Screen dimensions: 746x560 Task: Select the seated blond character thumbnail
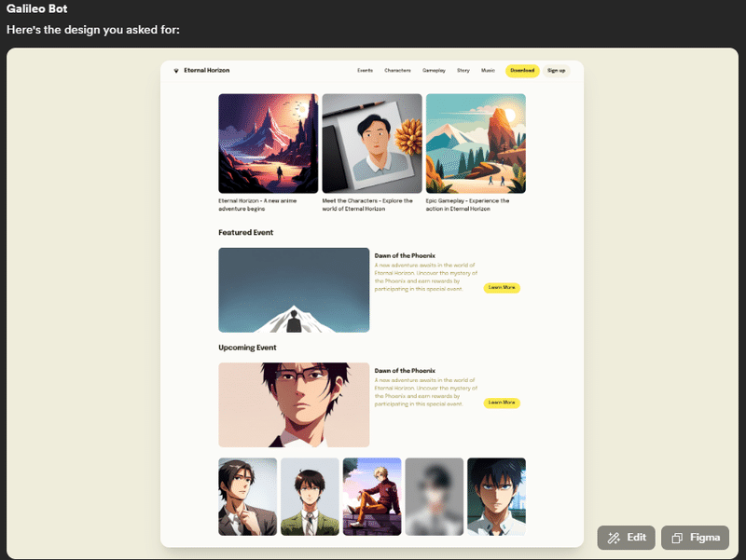tap(372, 497)
